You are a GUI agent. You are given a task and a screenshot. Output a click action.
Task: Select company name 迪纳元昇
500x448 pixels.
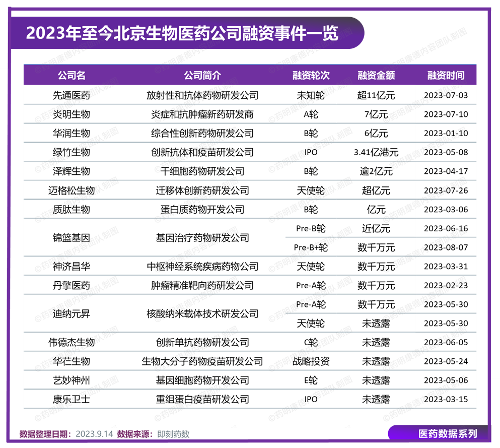point(72,313)
